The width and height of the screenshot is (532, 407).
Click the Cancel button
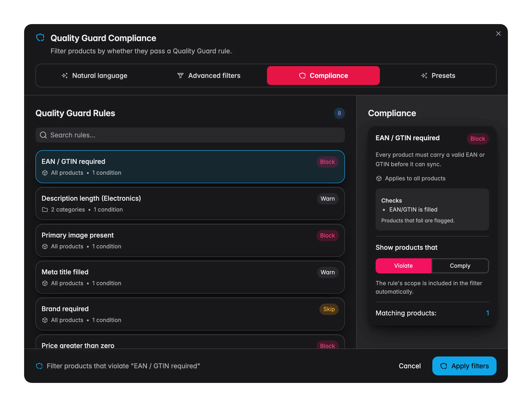(410, 366)
